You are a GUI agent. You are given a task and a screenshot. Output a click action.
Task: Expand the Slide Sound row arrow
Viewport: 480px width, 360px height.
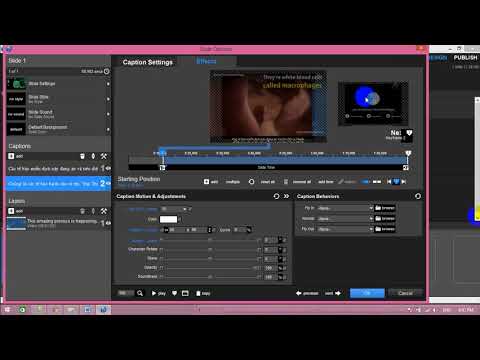point(108,114)
